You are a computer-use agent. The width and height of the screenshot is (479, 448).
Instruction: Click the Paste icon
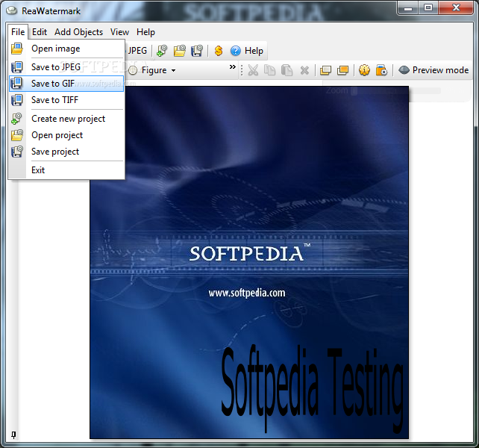[287, 70]
